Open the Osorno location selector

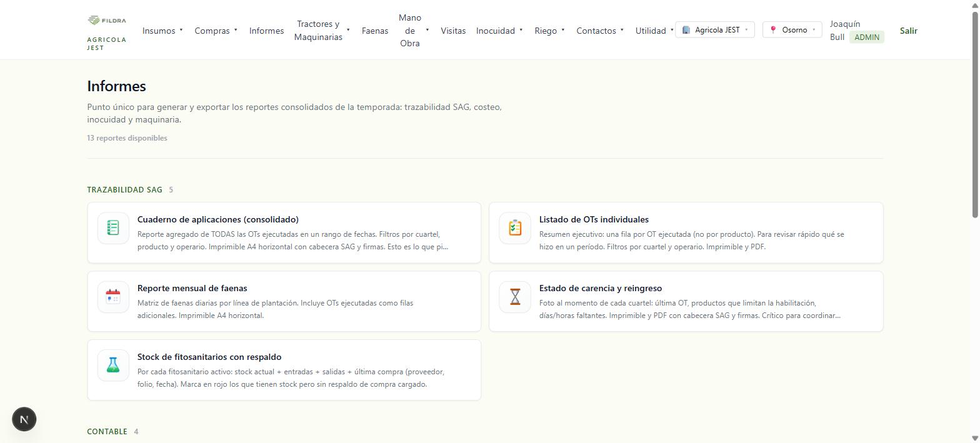point(792,30)
